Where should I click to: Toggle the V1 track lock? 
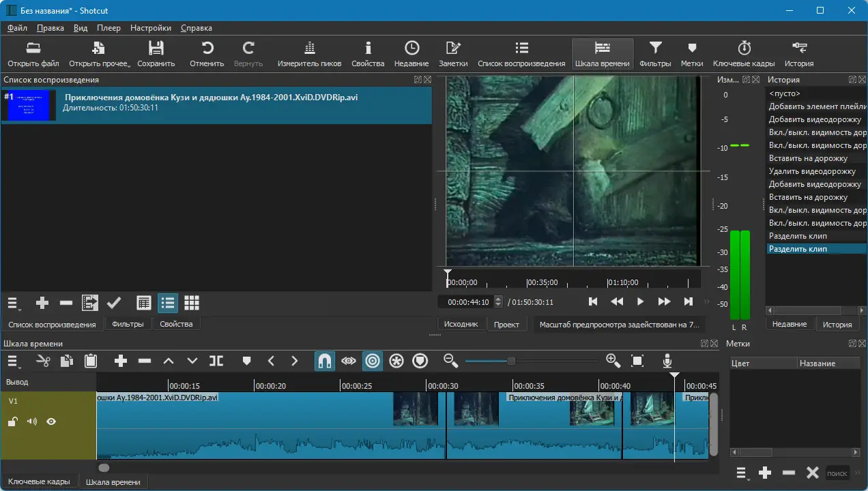point(13,422)
